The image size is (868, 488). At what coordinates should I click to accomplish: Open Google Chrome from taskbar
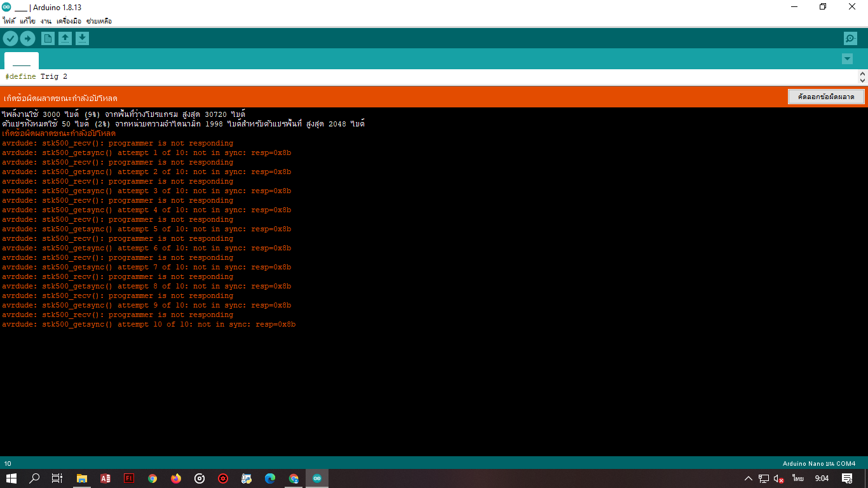pyautogui.click(x=153, y=478)
